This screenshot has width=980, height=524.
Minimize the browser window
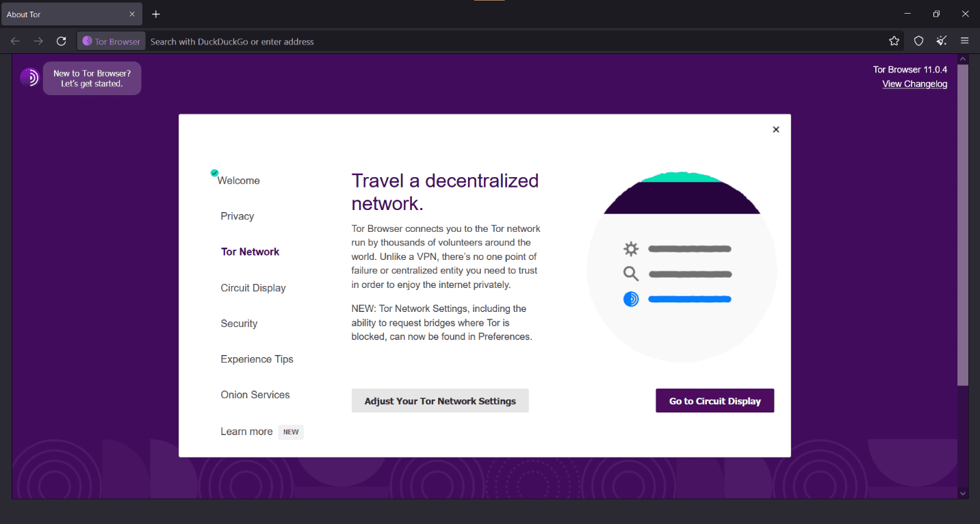pos(907,14)
